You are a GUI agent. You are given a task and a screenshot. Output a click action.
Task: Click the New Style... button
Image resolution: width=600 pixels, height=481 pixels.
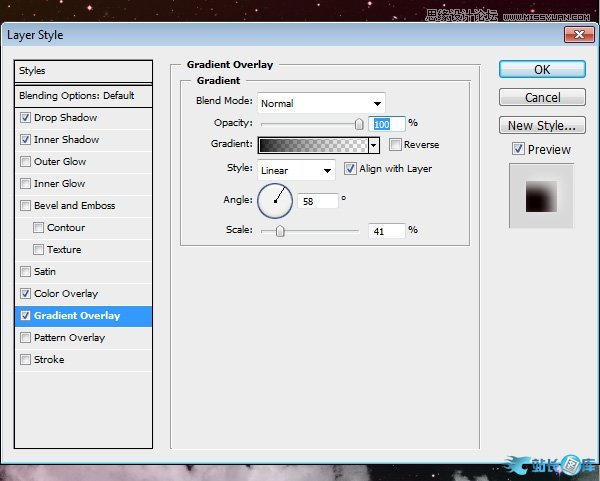coord(542,126)
